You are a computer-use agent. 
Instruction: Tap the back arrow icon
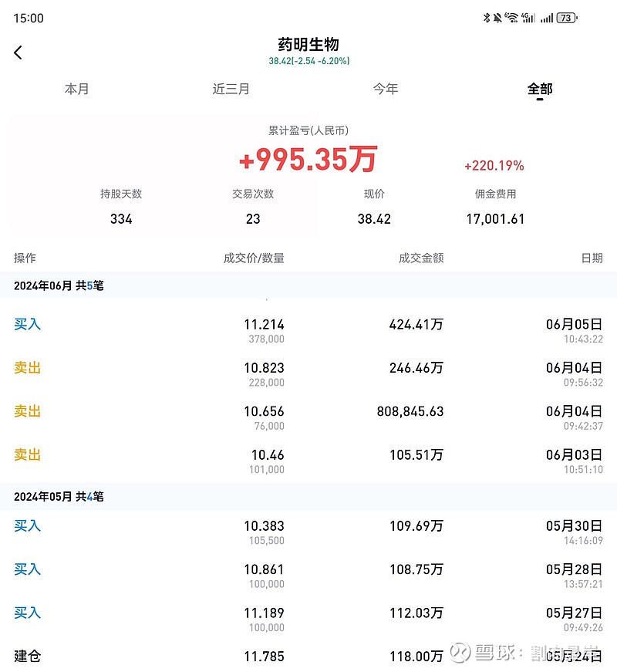18,52
